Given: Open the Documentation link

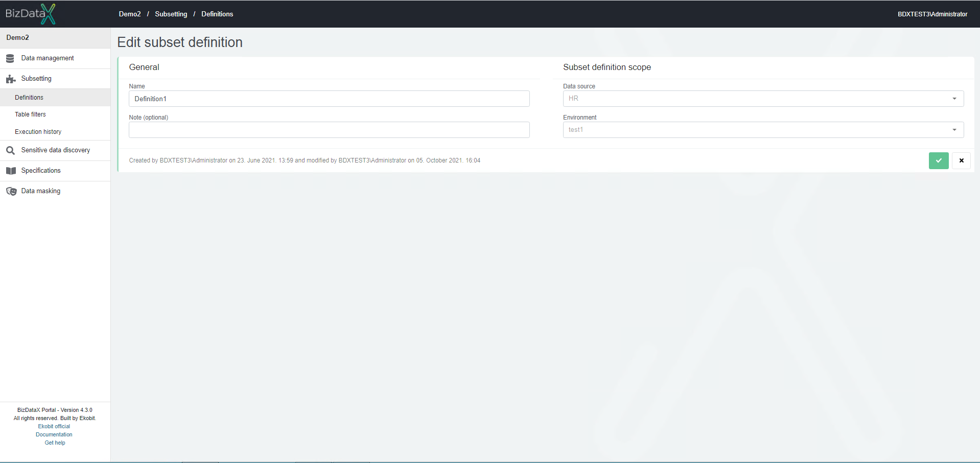Looking at the screenshot, I should 54,434.
